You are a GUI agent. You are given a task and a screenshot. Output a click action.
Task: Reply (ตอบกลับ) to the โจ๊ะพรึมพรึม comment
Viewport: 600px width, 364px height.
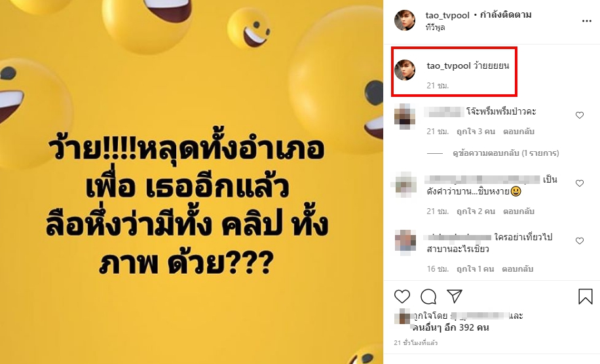[x=519, y=132]
